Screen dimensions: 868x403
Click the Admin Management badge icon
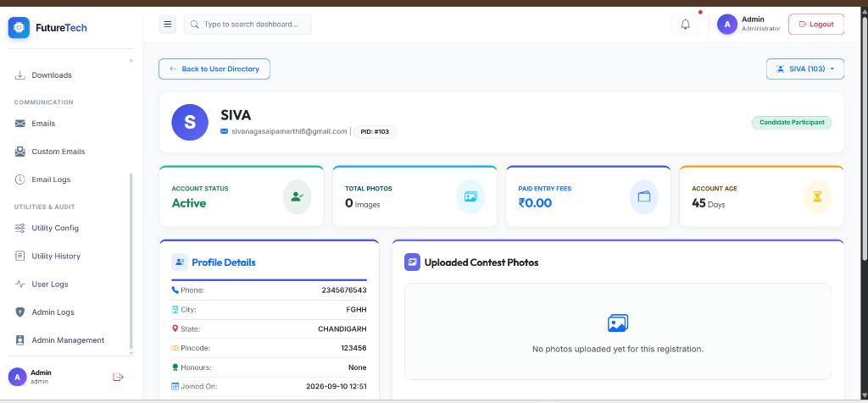pyautogui.click(x=20, y=340)
